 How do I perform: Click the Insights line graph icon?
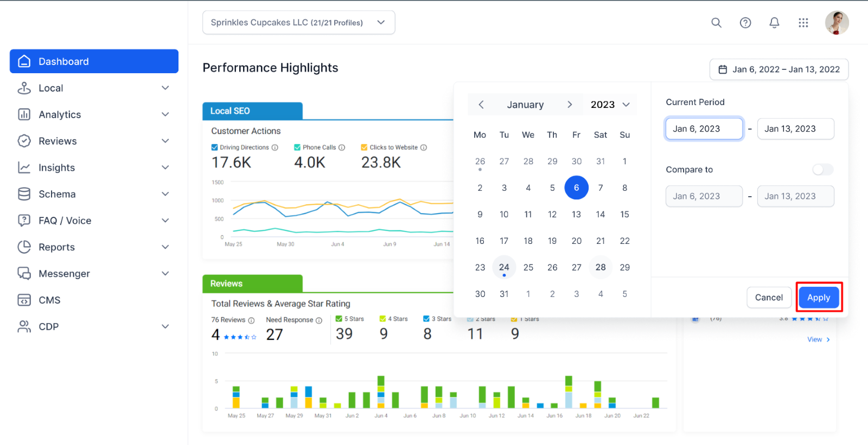(24, 167)
